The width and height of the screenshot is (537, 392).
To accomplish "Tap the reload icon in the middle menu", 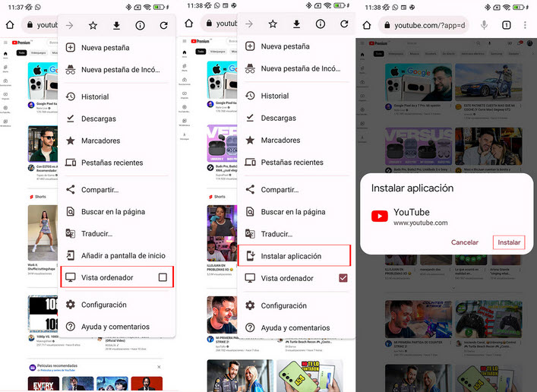I will pyautogui.click(x=344, y=24).
